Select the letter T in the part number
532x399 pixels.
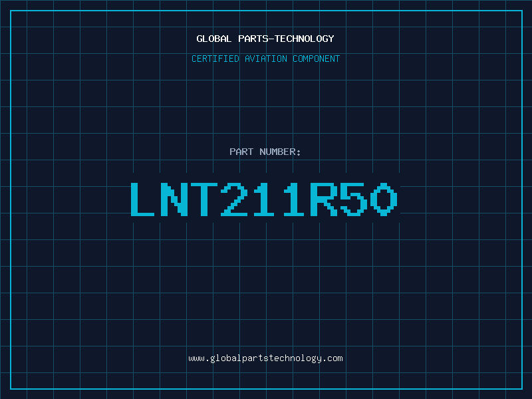click(204, 199)
